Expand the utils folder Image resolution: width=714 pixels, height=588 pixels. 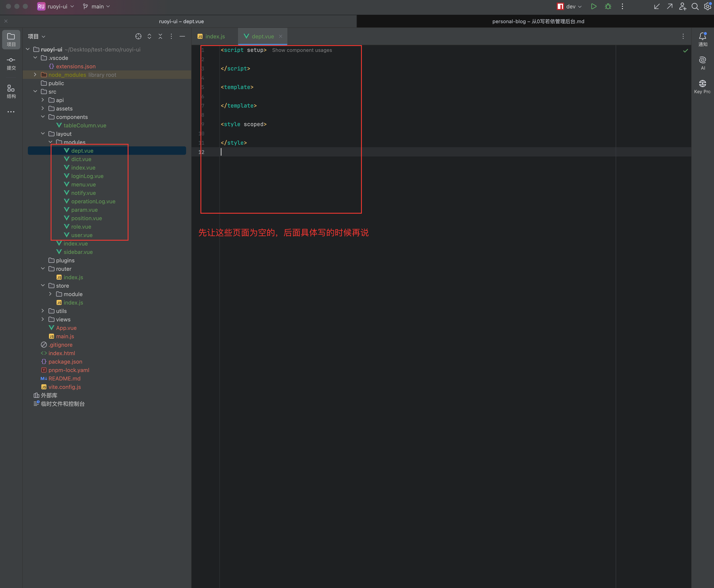(43, 311)
